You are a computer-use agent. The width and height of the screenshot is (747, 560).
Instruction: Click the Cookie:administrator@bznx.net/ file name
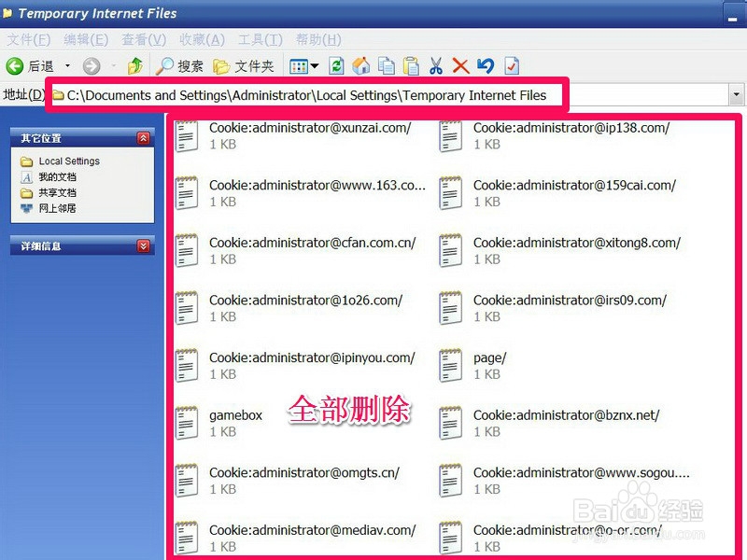(567, 415)
